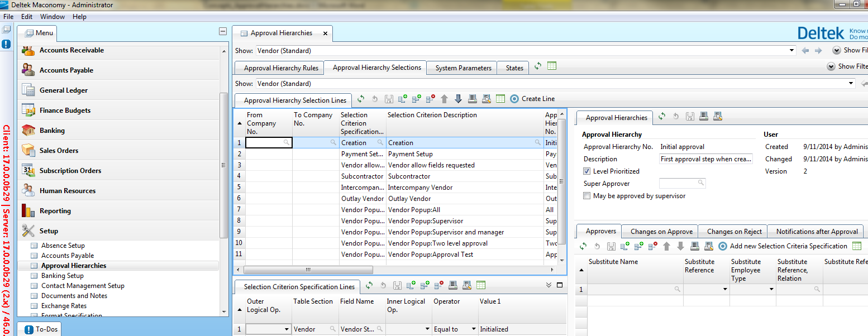Collapse Selection Criterion Specification Lines panel chevron
The height and width of the screenshot is (336, 868).
pos(549,285)
